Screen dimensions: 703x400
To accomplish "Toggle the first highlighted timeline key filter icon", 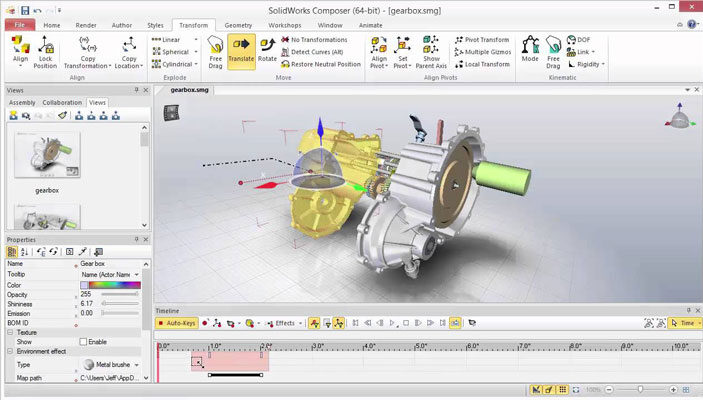I will tap(314, 323).
